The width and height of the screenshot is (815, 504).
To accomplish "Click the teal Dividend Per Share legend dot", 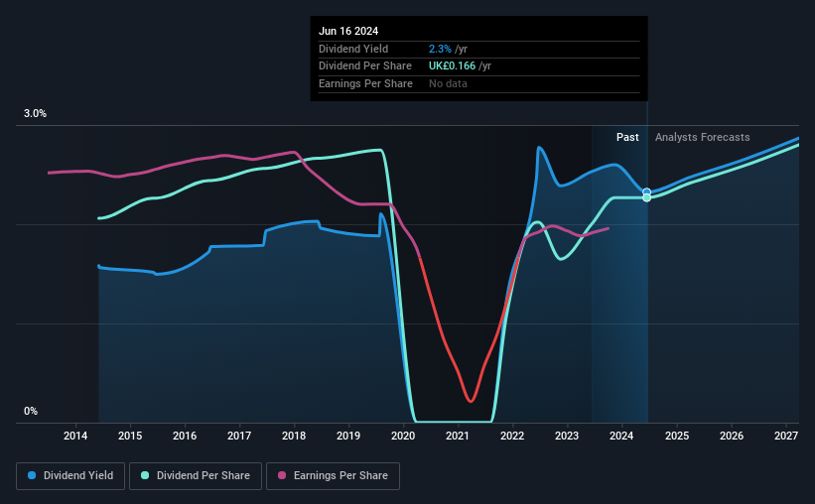I will 145,475.
